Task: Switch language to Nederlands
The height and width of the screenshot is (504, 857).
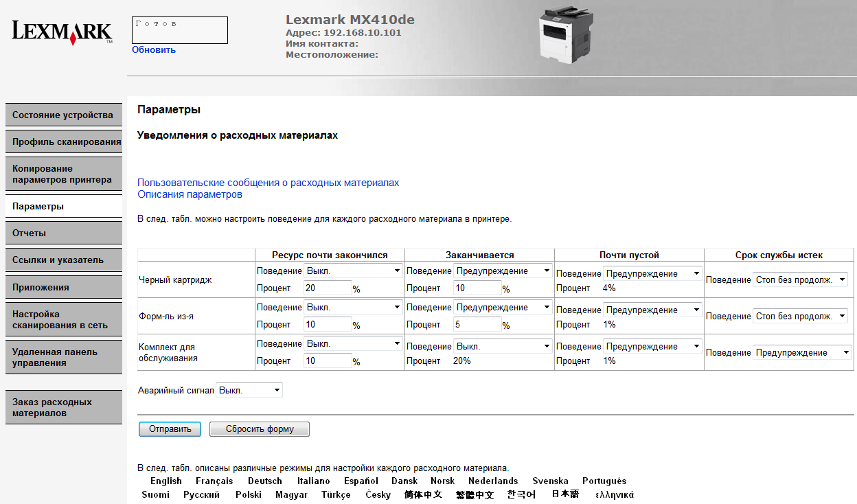Action: click(493, 481)
